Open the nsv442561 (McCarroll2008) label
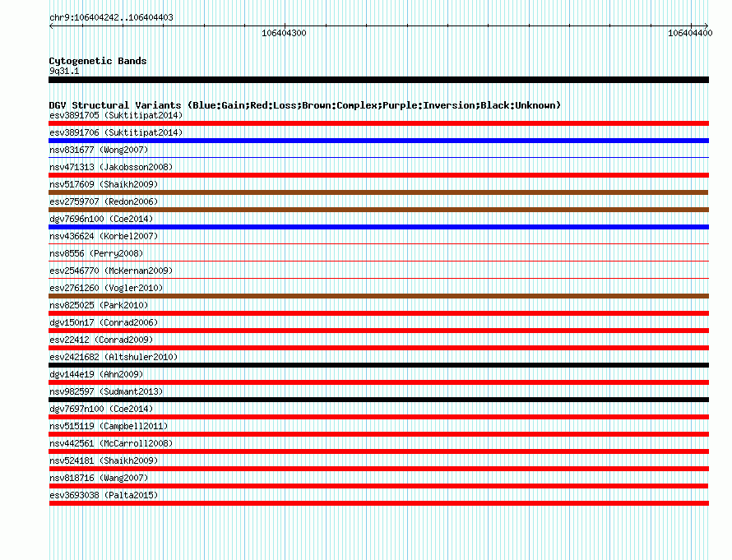The width and height of the screenshot is (732, 560). click(x=111, y=443)
